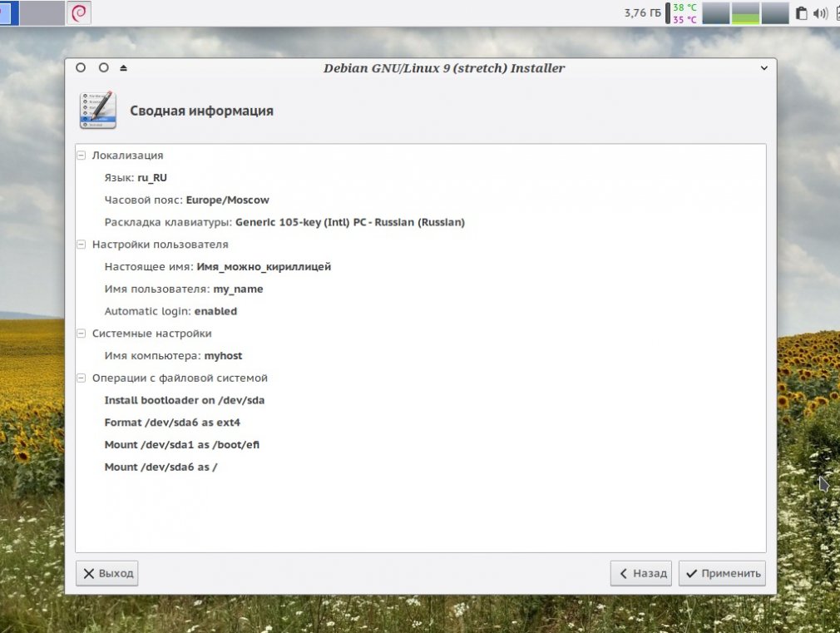840x633 pixels.
Task: Click the 38 °C temperature reading
Action: (684, 7)
